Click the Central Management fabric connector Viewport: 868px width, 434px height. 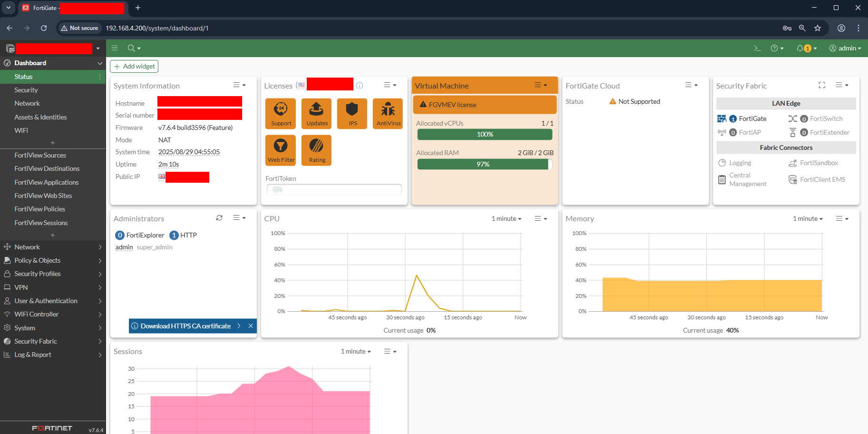(742, 179)
